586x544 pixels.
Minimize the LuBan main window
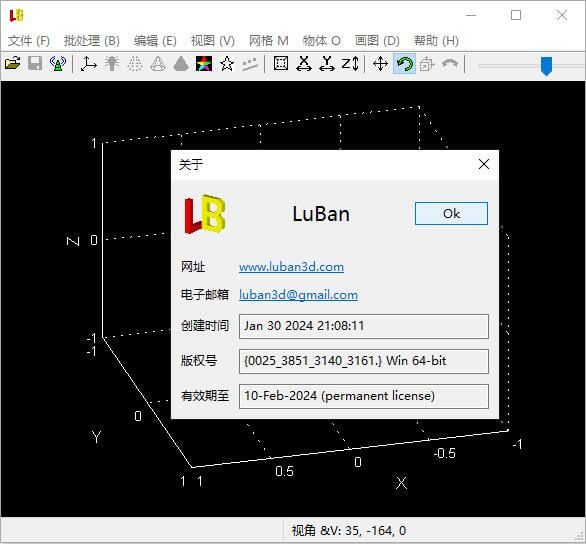[471, 15]
